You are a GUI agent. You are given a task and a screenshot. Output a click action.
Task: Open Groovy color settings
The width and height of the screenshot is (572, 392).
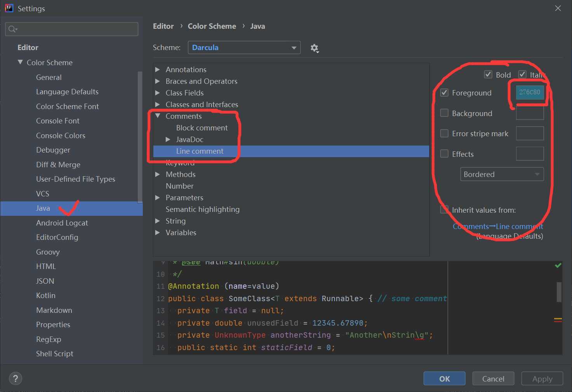[48, 252]
